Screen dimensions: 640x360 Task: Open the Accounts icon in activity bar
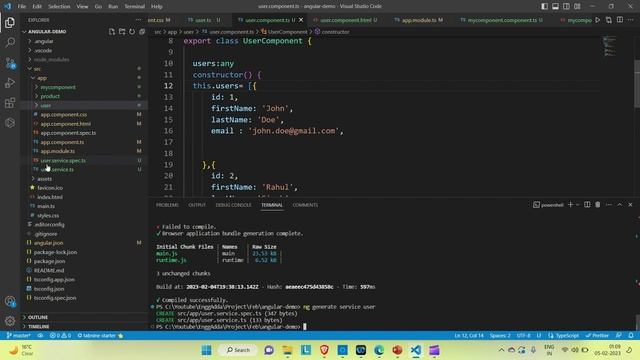(10, 302)
